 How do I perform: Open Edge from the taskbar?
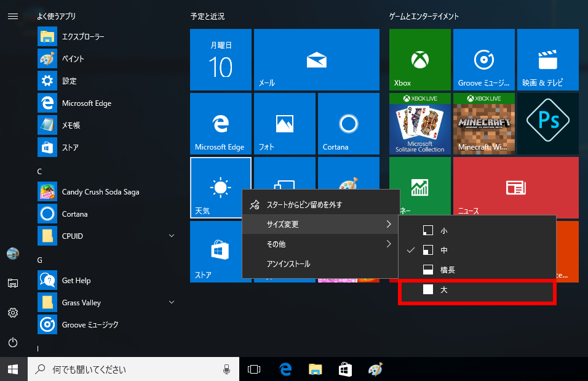click(286, 369)
